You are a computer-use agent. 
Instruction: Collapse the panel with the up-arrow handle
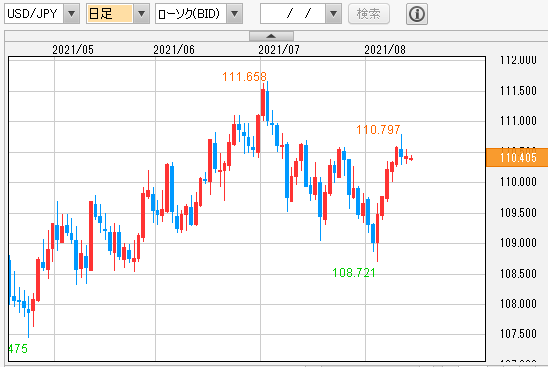(271, 36)
